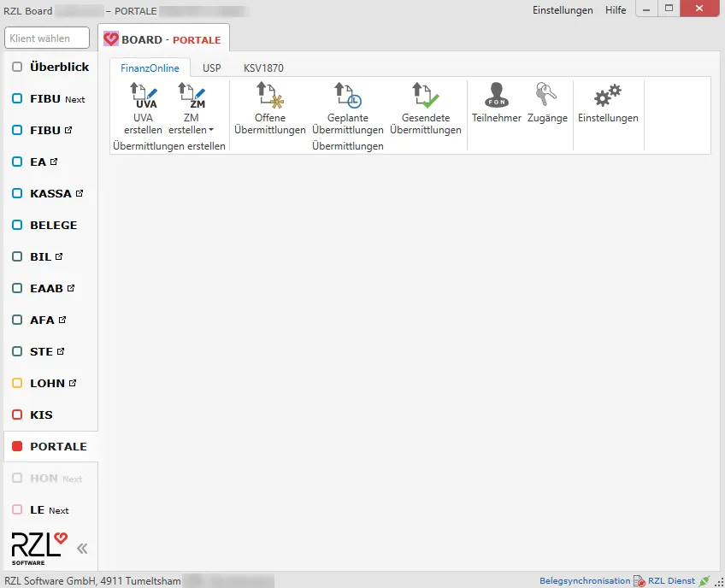
Task: Launch the BIL module
Action: pyautogui.click(x=50, y=256)
